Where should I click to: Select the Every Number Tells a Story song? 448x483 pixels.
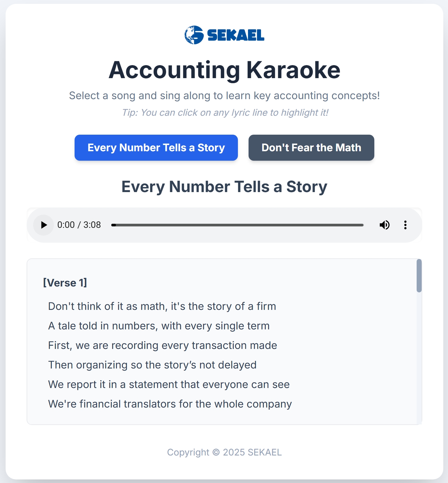(156, 148)
